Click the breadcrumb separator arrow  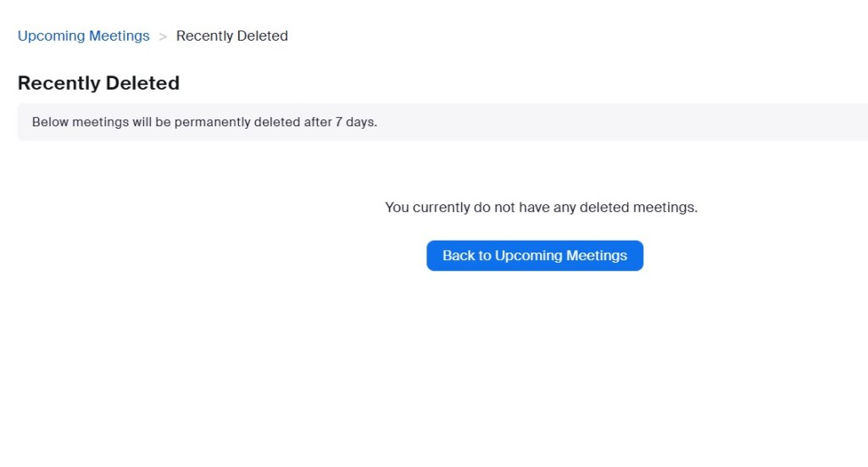163,36
